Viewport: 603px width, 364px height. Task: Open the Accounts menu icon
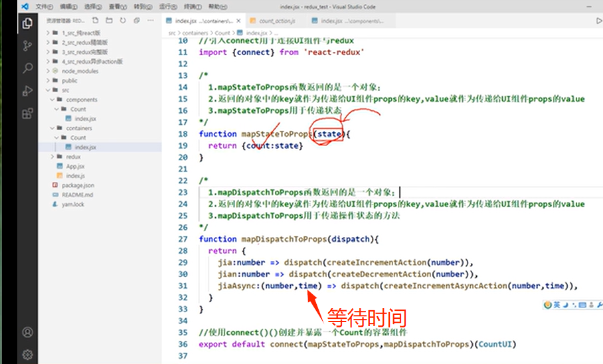(27, 332)
